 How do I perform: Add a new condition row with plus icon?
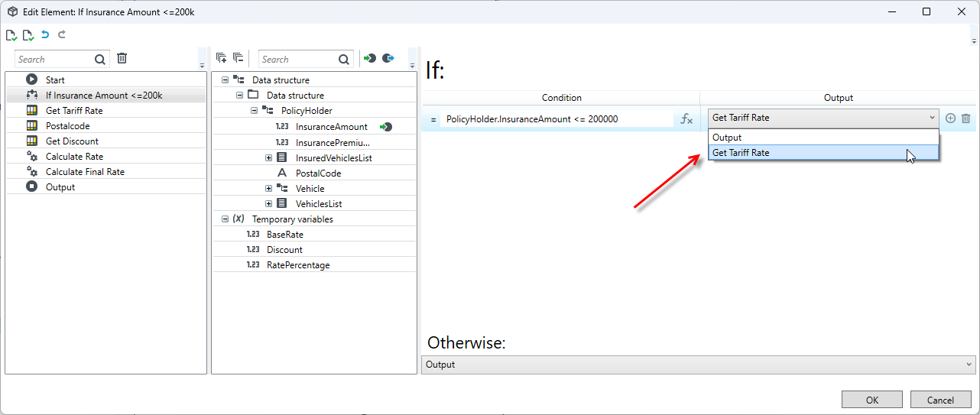click(950, 118)
